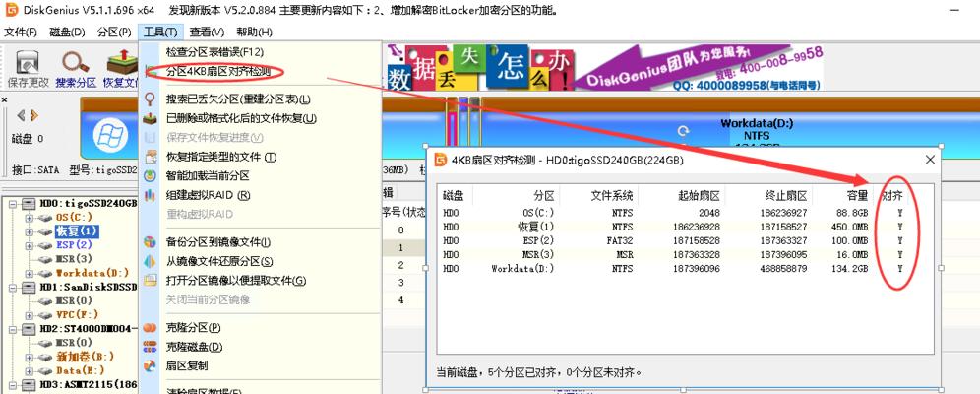Choose 已删除或格式化后的文件恢复 entry
The image size is (980, 394).
click(x=241, y=118)
